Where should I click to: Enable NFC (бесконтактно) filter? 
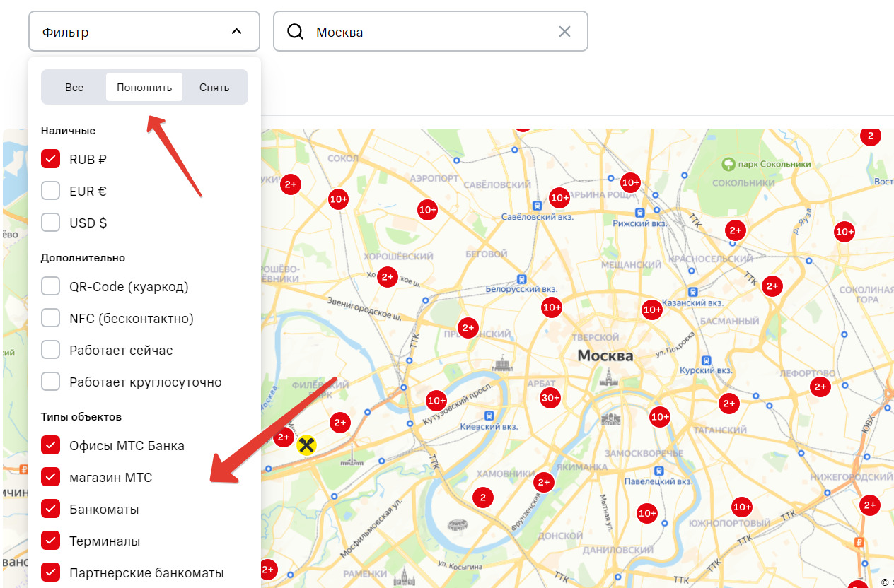tap(50, 319)
